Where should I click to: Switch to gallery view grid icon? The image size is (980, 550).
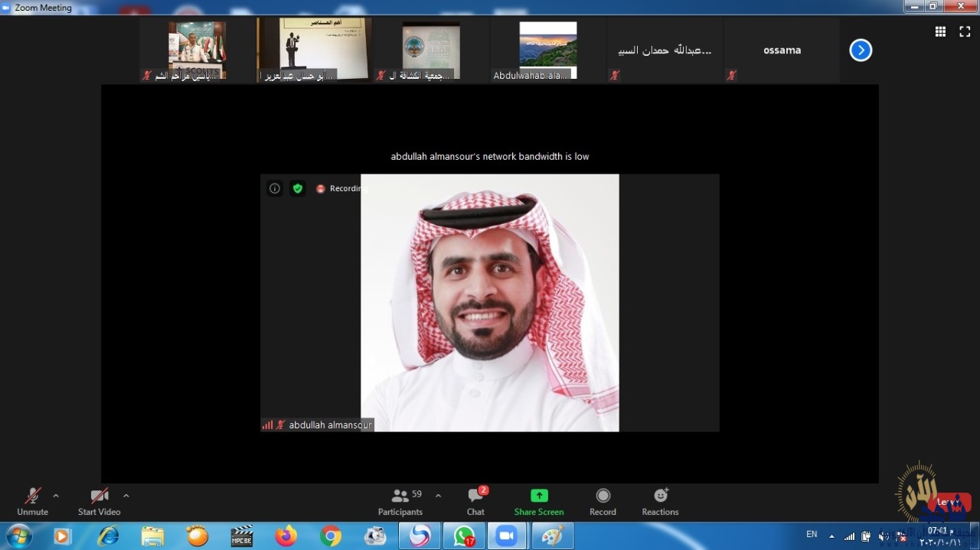(x=940, y=31)
